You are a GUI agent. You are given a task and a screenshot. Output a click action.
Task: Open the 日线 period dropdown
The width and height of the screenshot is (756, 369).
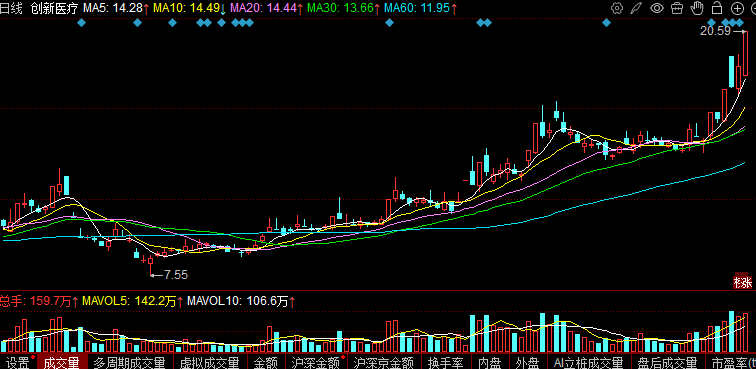[x=12, y=8]
